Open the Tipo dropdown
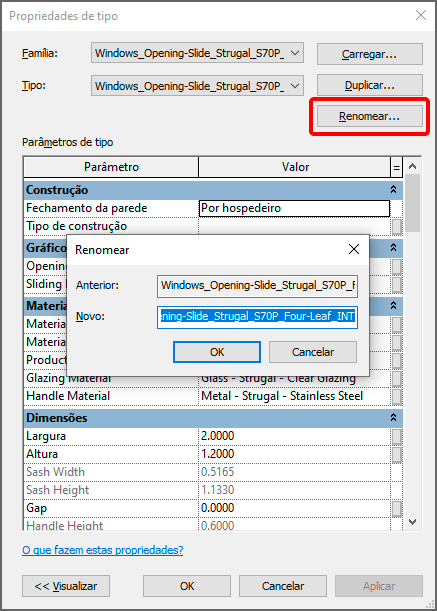437x611 pixels. 197,85
